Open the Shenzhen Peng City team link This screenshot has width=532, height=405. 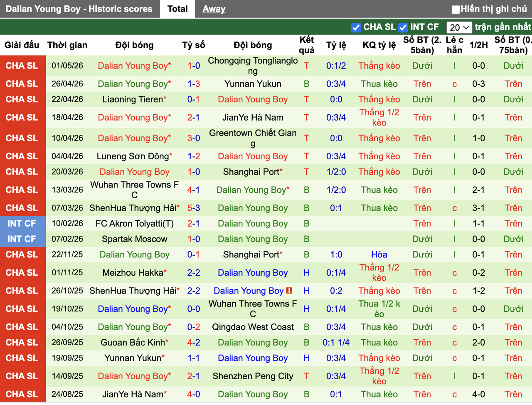click(x=253, y=376)
